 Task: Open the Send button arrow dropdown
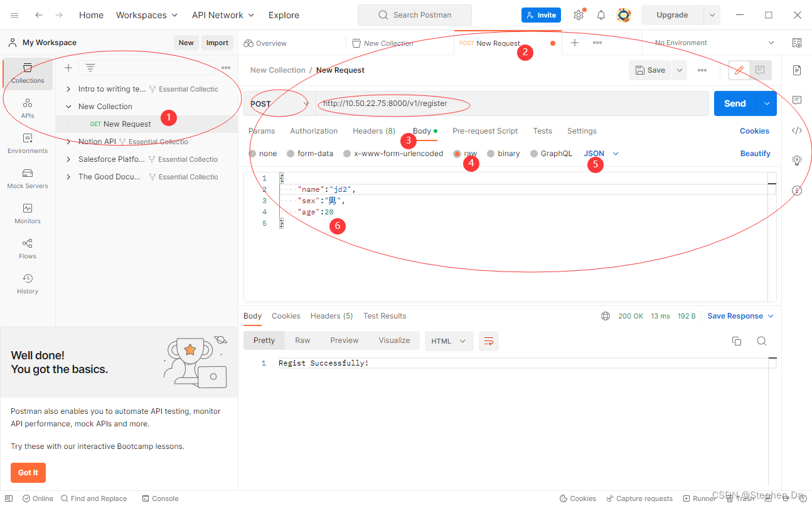click(x=766, y=103)
